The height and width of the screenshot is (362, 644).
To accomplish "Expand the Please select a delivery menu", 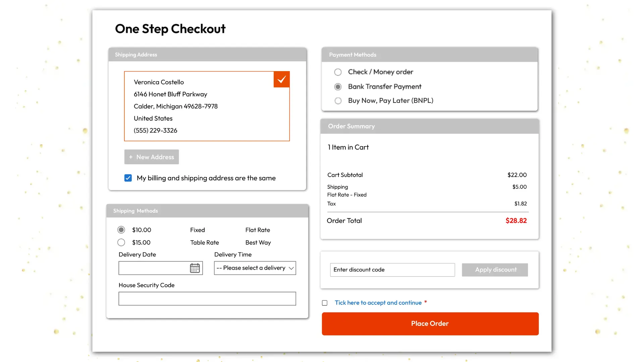I will 255,268.
